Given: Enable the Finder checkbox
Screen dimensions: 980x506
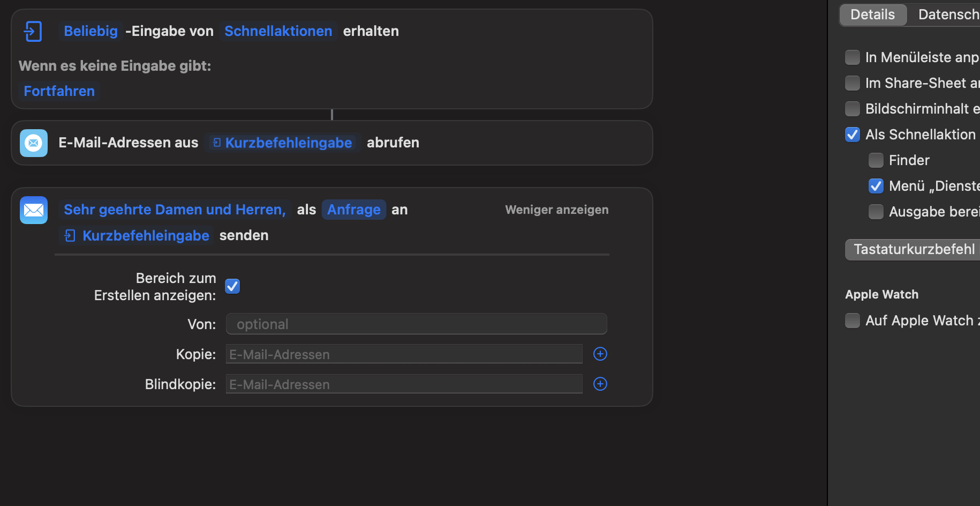Looking at the screenshot, I should 876,160.
